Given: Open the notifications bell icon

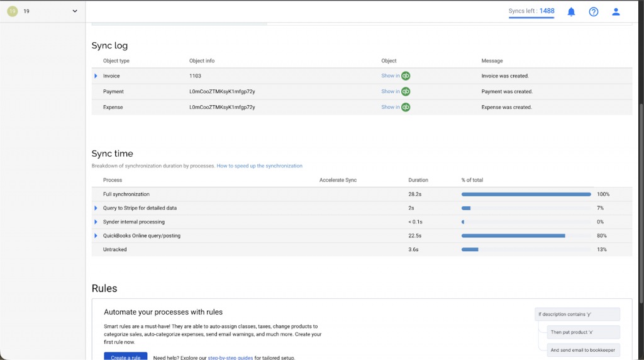Looking at the screenshot, I should pos(571,11).
